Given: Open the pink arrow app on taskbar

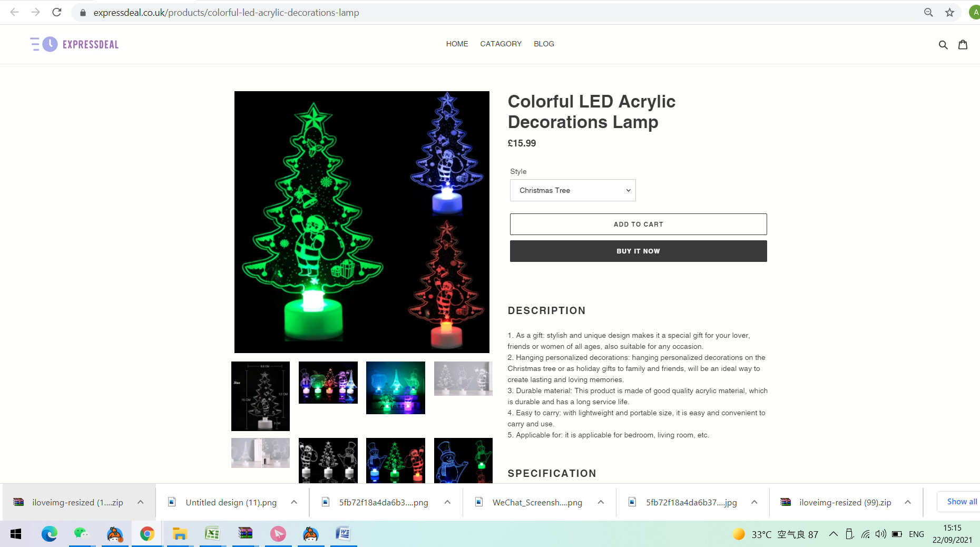Looking at the screenshot, I should tap(278, 534).
